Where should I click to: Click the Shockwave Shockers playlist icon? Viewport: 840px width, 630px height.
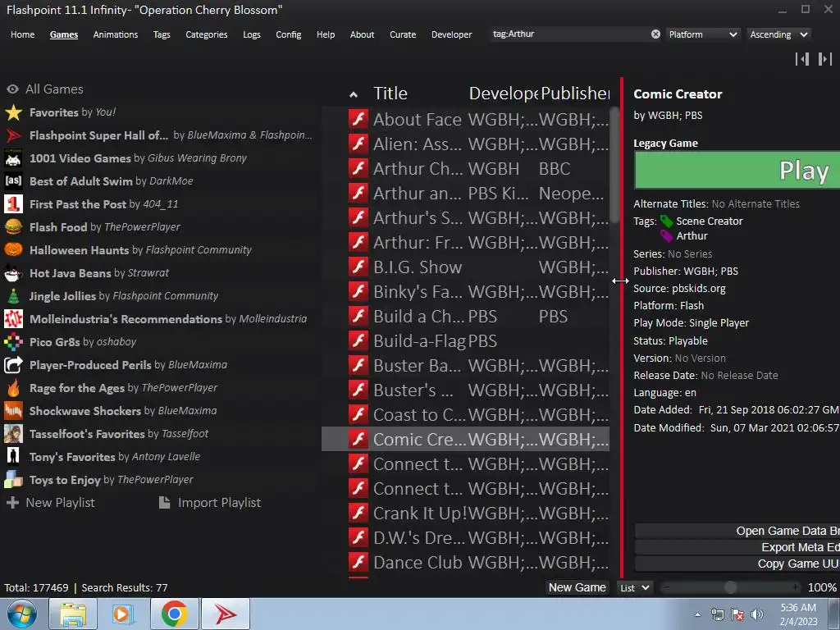(13, 411)
